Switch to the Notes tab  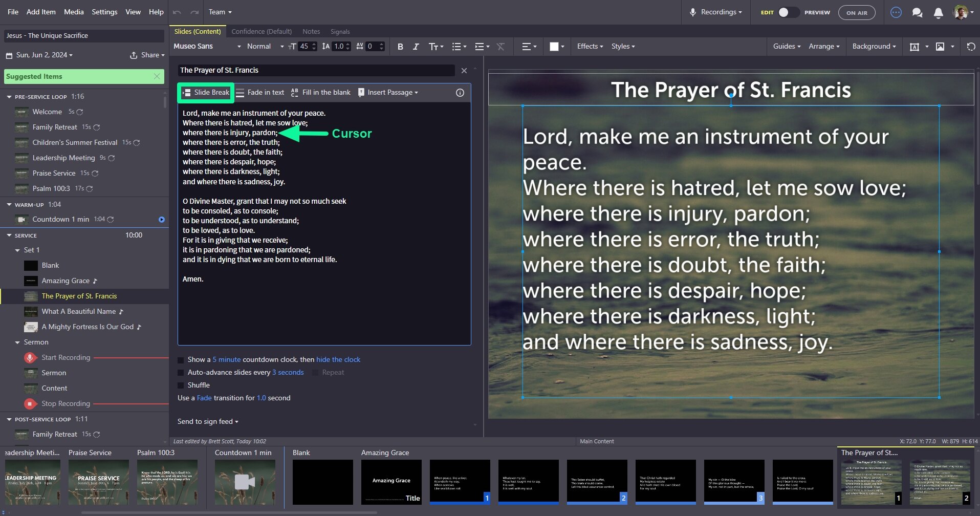click(x=311, y=32)
